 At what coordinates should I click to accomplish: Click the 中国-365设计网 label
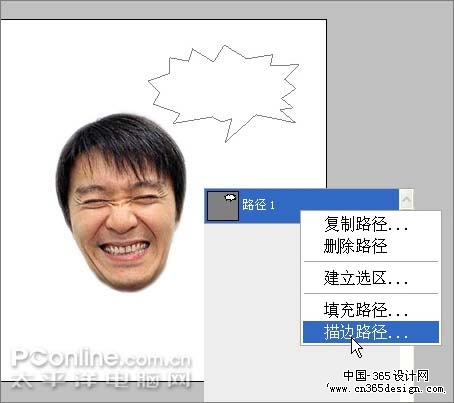[x=386, y=376]
